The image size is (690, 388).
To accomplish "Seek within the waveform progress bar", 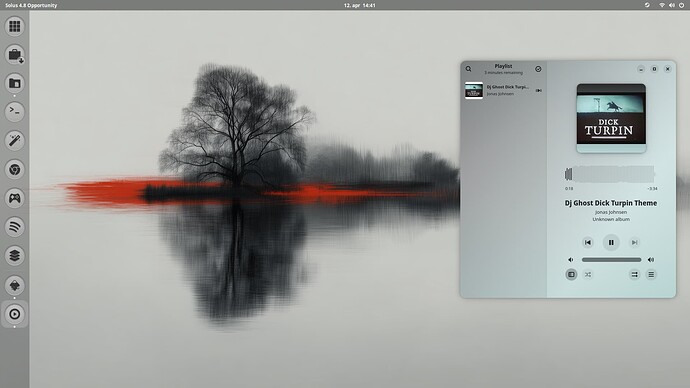I will [x=611, y=174].
